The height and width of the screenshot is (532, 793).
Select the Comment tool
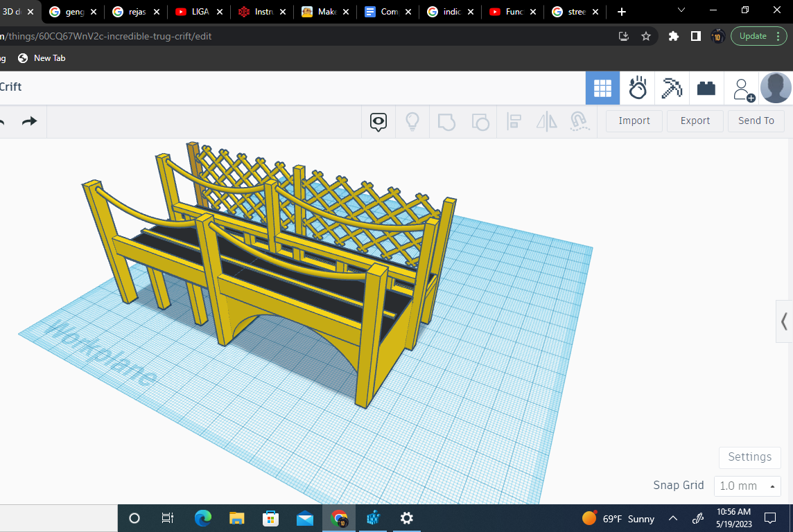(x=378, y=121)
